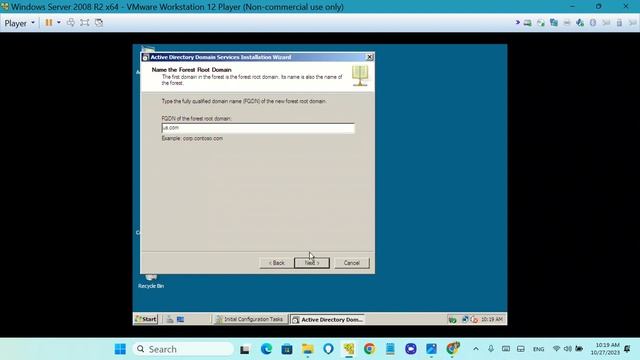Cancel the Active Directory installation wizard
The height and width of the screenshot is (360, 640).
351,263
